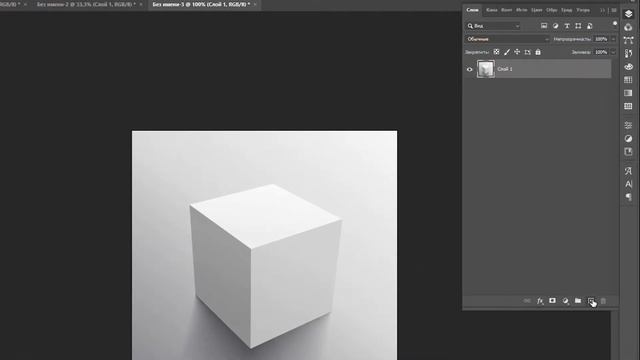Create a new layer
640x360 pixels.
click(x=591, y=301)
